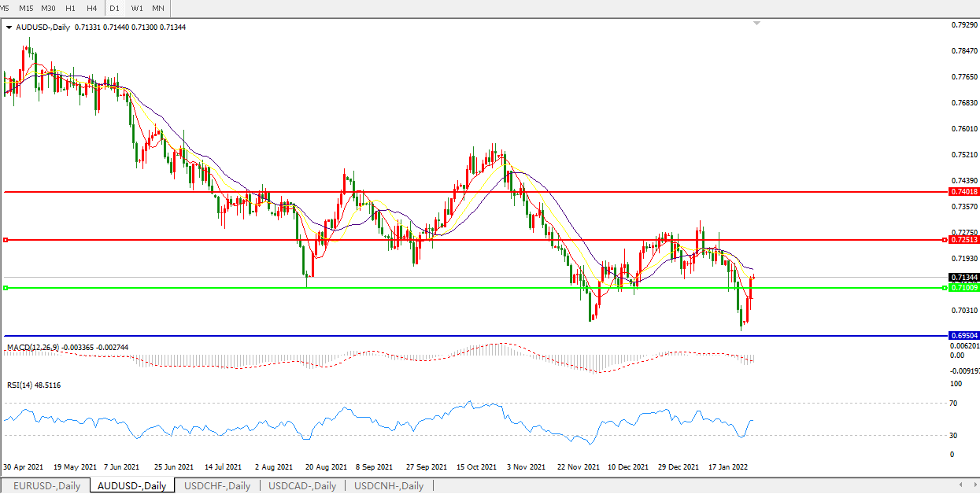Switch to the USDCAD-,Daily tab

point(302,485)
